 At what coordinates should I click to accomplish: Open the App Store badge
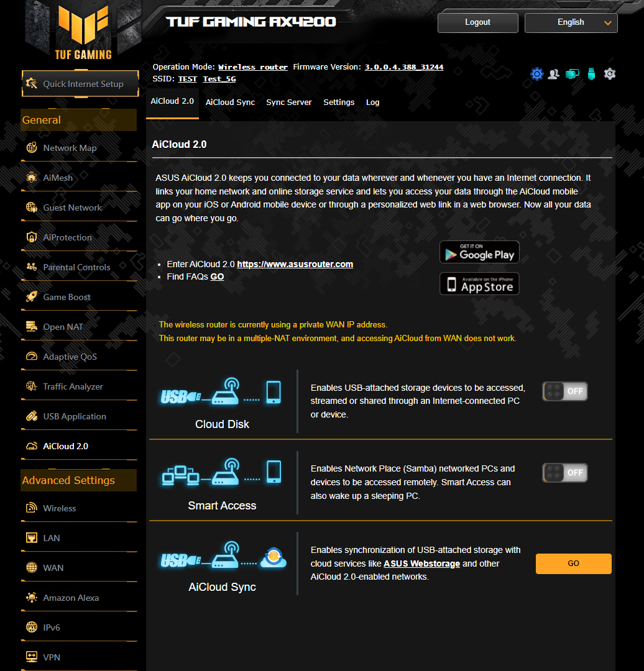[x=479, y=284]
